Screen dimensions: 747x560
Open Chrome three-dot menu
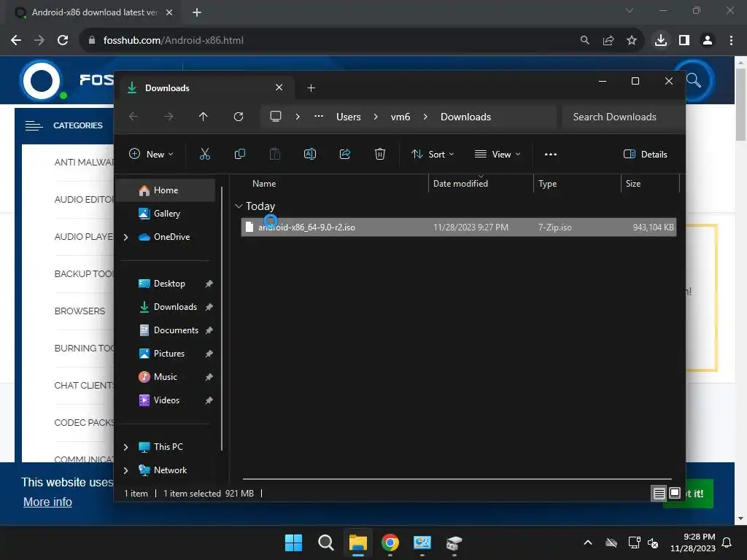731,41
